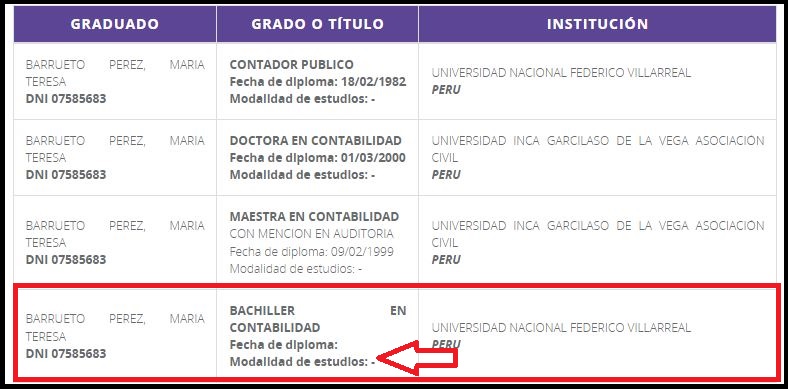Select BACHILLER EN CONTABILIDAD title text
The width and height of the screenshot is (788, 392).
click(318, 319)
